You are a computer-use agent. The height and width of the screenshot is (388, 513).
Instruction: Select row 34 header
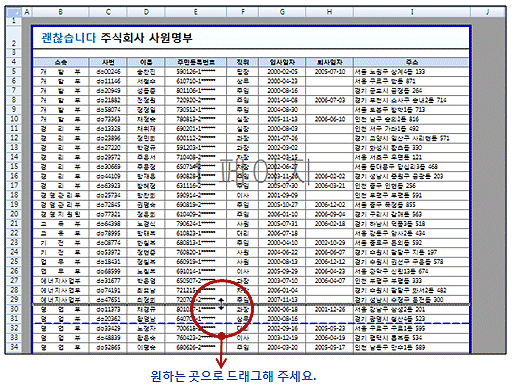tap(14, 347)
